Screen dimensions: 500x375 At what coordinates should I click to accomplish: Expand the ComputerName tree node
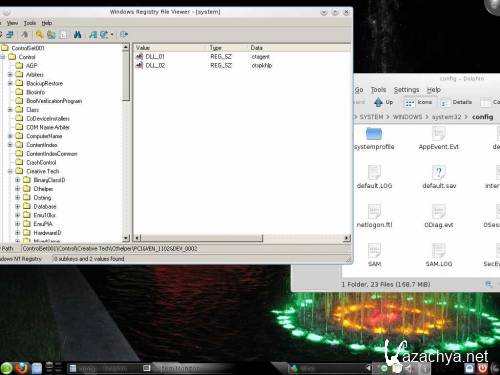click(10, 136)
